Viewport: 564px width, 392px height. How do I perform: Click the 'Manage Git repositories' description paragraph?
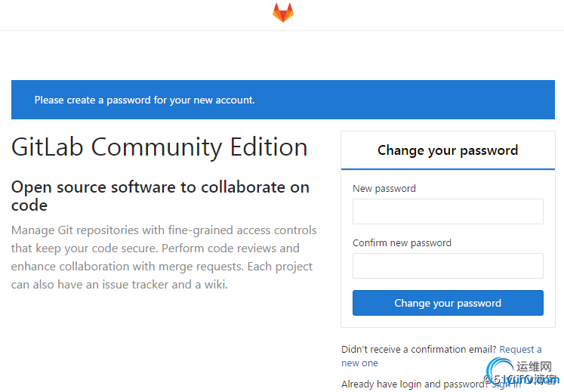164,258
